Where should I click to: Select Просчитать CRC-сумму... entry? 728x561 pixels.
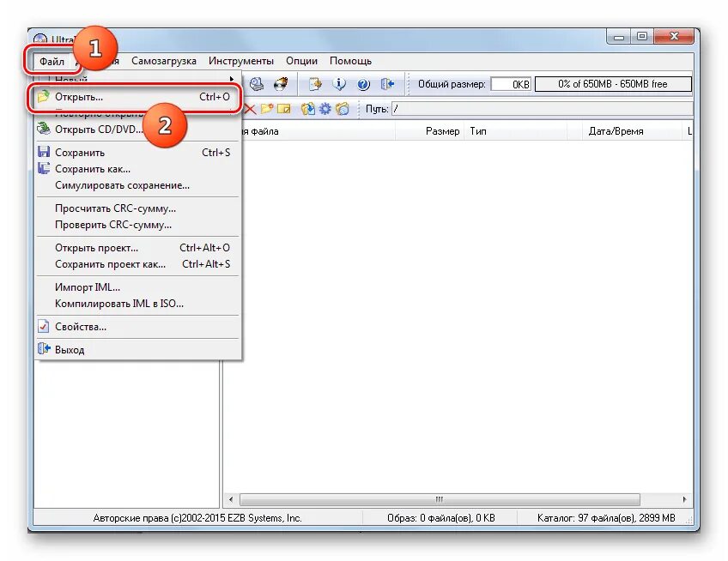[138, 208]
